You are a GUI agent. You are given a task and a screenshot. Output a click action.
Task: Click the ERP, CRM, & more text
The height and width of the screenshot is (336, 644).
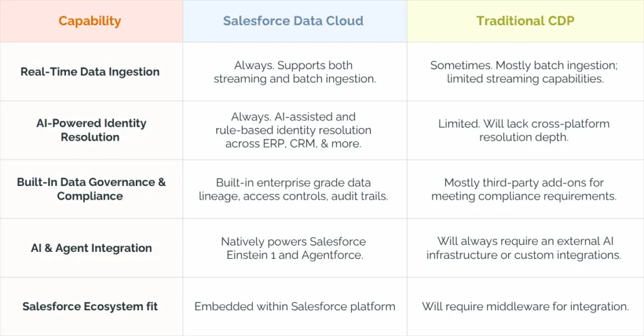313,144
